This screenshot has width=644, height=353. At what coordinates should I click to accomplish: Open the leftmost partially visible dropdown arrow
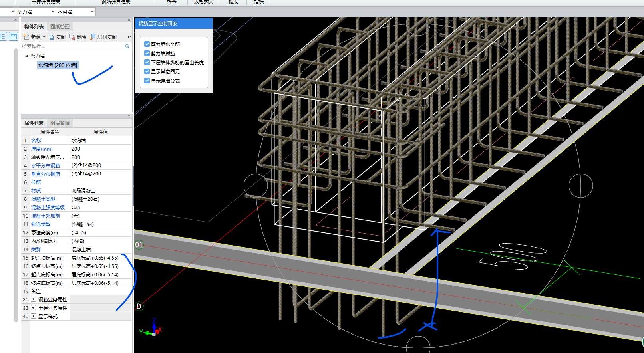12,12
